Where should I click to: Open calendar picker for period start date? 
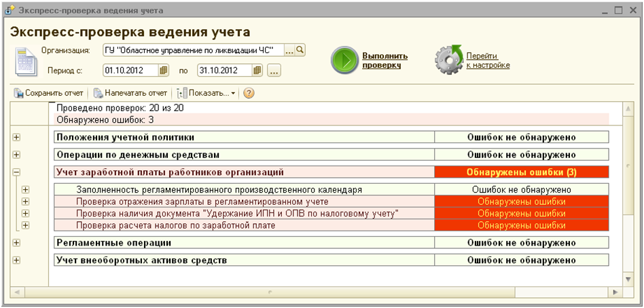click(163, 70)
